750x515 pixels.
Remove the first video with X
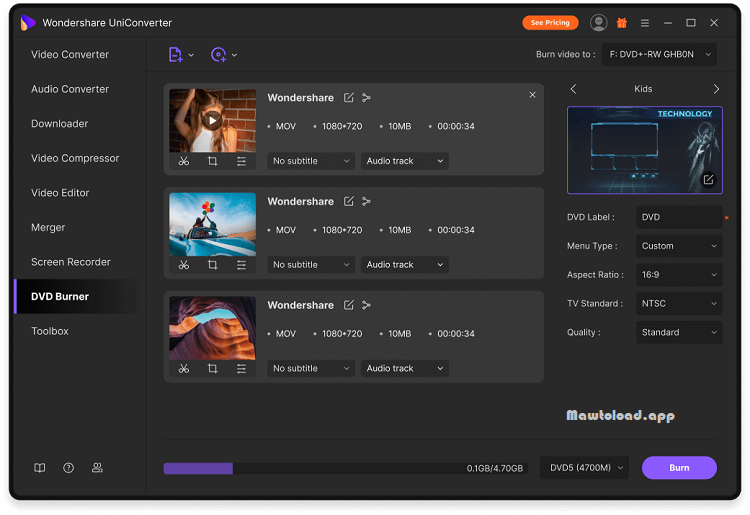pos(532,95)
